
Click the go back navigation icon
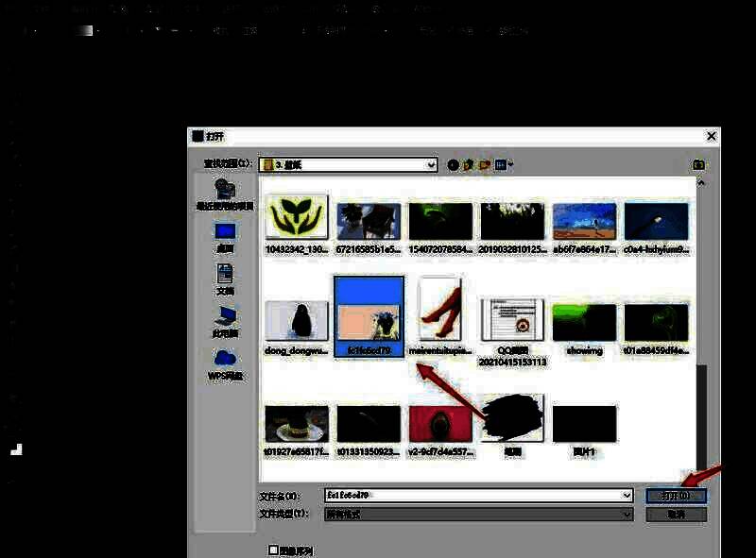point(453,165)
